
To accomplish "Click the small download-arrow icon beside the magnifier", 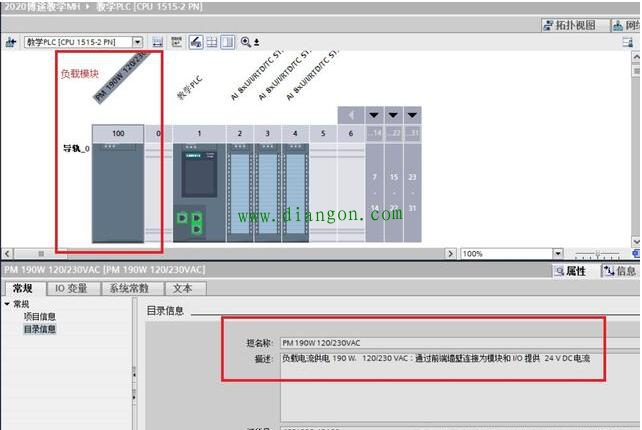I will coord(256,42).
